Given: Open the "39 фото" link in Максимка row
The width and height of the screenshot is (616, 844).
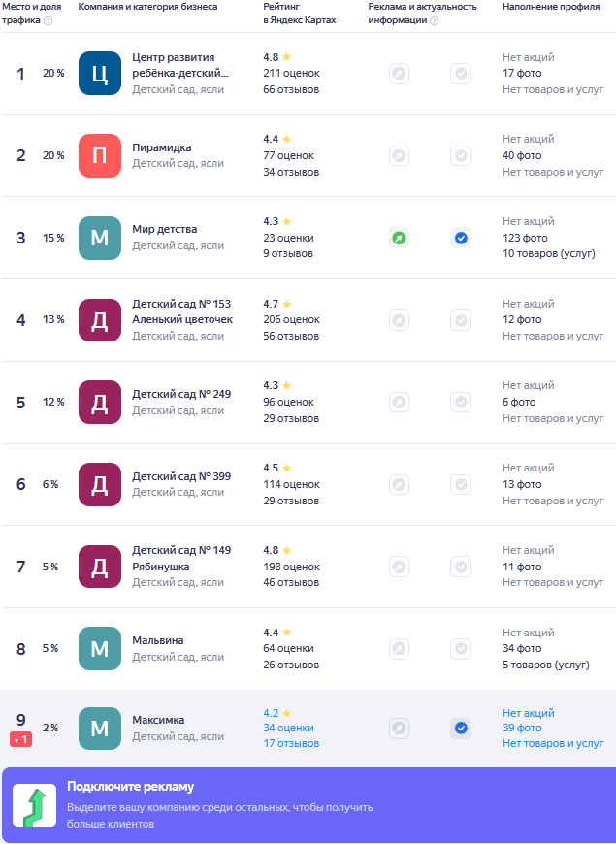Looking at the screenshot, I should tap(522, 728).
